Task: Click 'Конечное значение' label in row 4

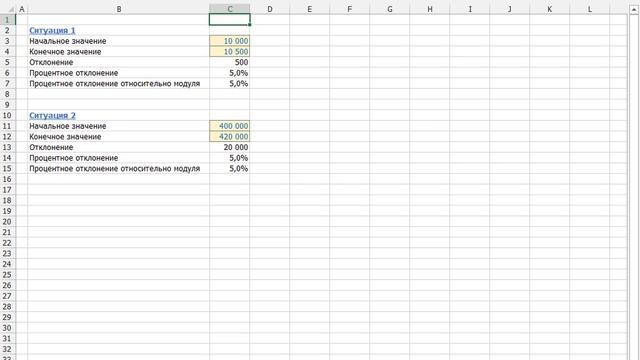Action: [x=65, y=51]
